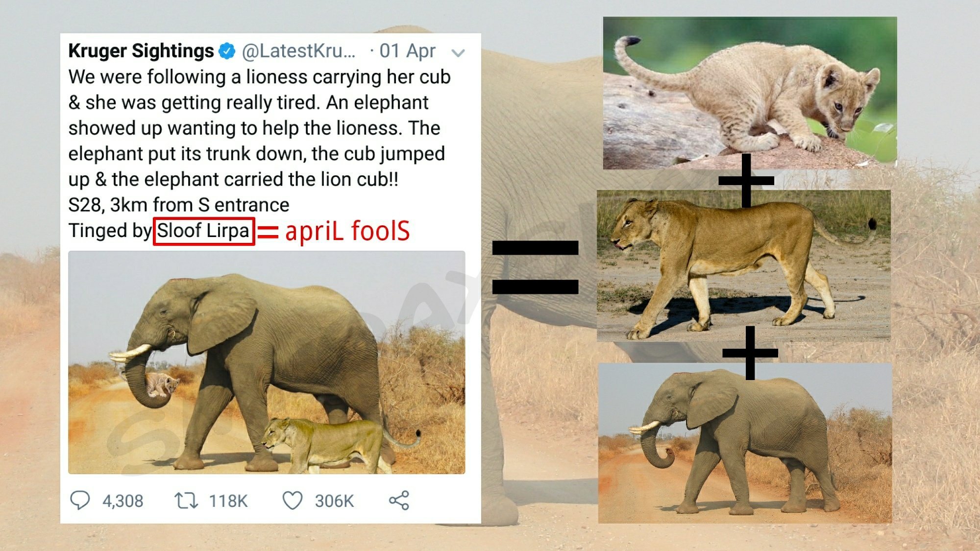This screenshot has height=551, width=980.
Task: Click the 306K likes count
Action: (334, 501)
